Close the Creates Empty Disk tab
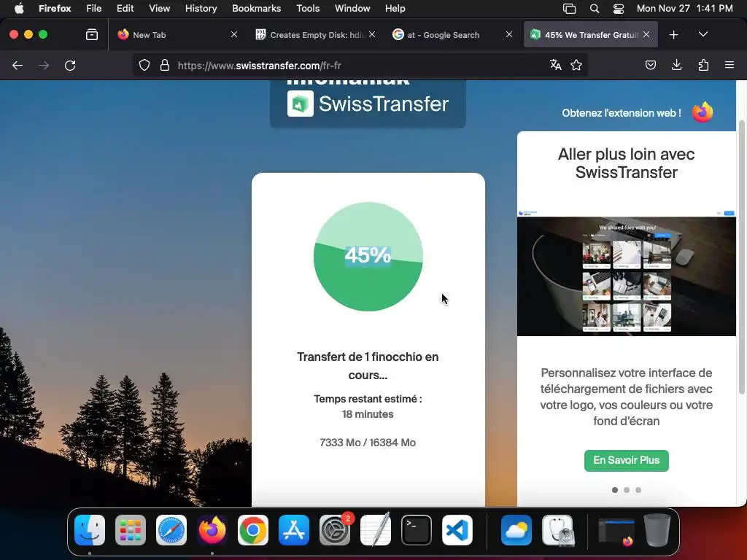747x560 pixels. coord(372,35)
